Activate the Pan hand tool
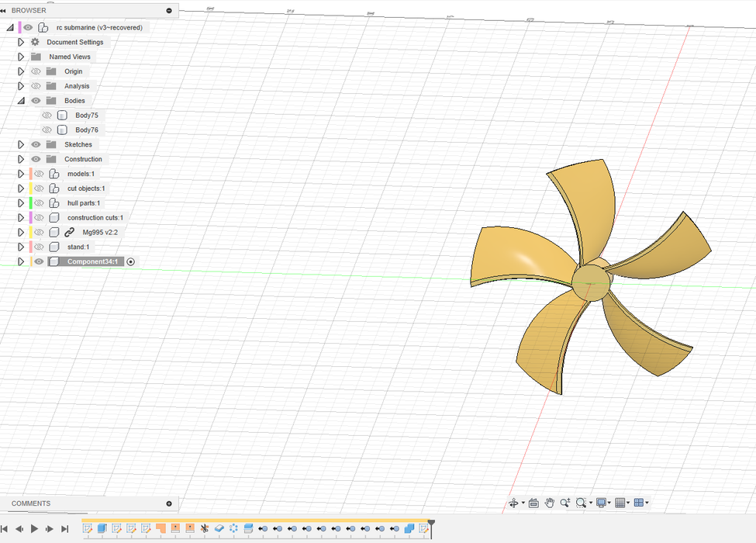Screen dimensions: 756x543 point(549,503)
